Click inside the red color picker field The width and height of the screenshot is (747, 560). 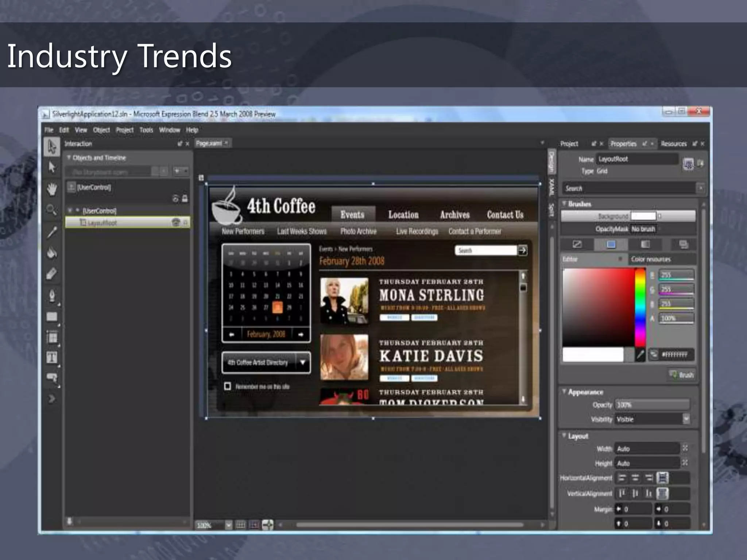tap(598, 307)
